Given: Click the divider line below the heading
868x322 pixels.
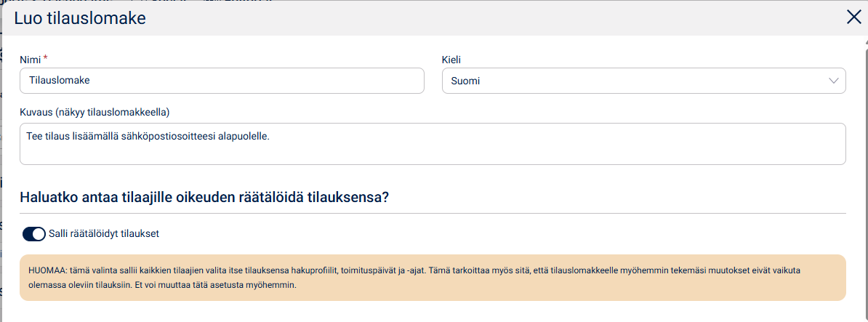Looking at the screenshot, I should (433, 214).
